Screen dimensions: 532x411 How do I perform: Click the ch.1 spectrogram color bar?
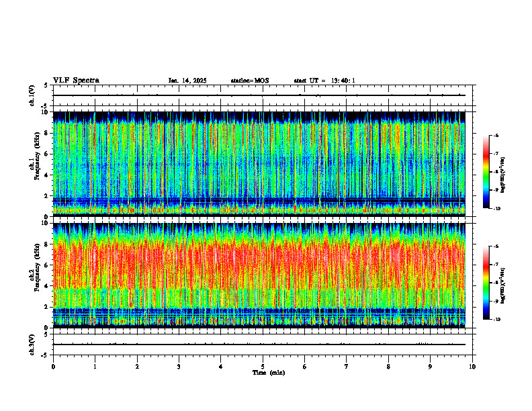point(486,172)
